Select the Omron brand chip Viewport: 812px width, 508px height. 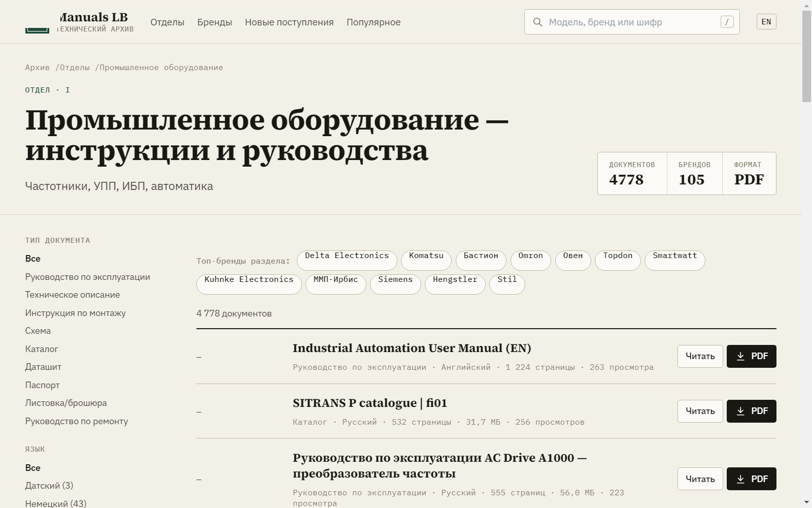(x=530, y=261)
